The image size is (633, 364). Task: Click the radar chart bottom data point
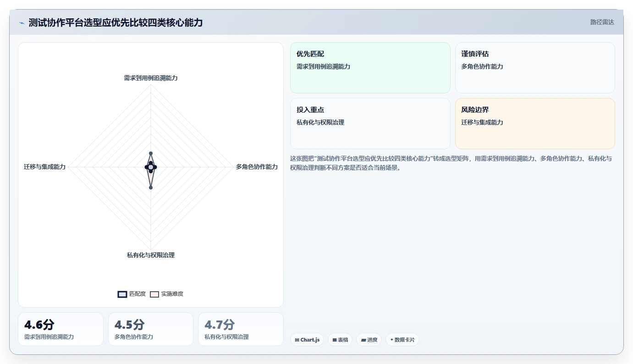151,187
